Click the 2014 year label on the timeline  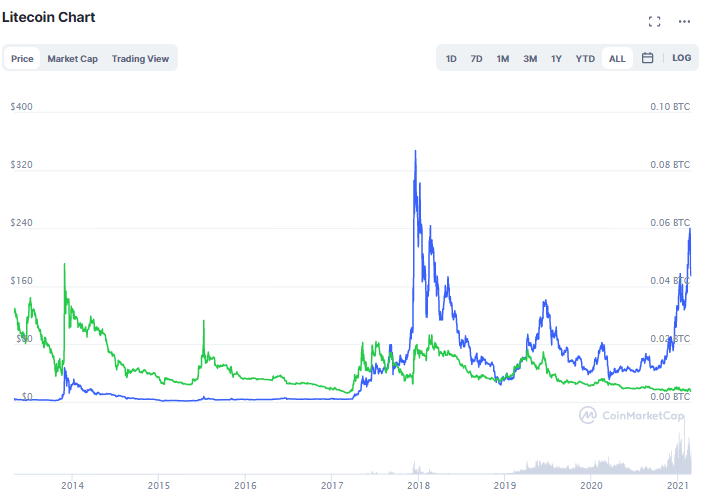click(72, 486)
